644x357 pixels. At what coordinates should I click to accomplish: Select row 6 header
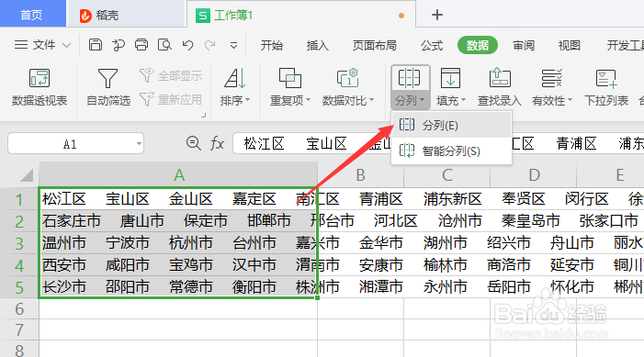(x=19, y=308)
